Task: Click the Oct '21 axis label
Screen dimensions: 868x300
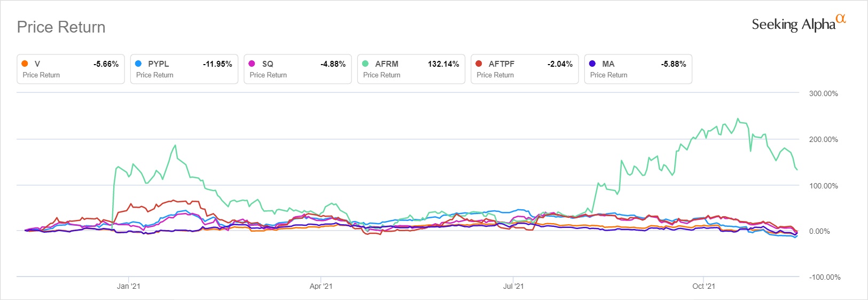Action: (x=703, y=286)
